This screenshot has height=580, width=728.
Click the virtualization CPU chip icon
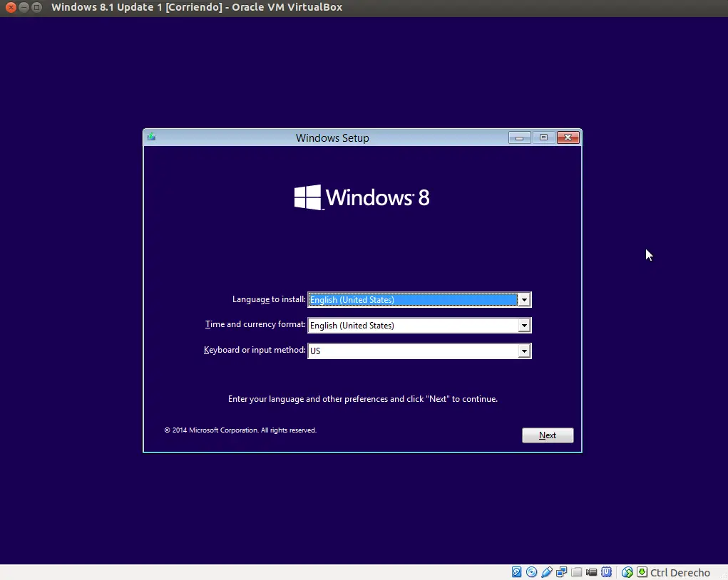click(x=606, y=572)
